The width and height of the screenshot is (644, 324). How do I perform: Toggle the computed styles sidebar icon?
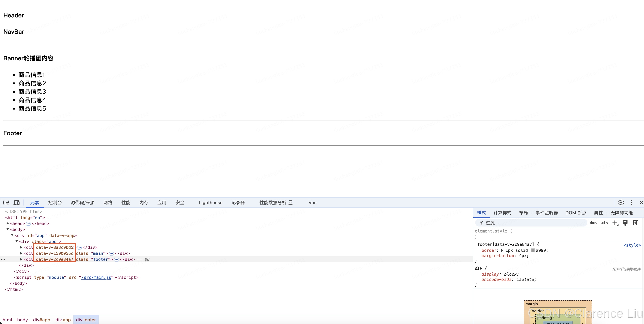coord(636,223)
